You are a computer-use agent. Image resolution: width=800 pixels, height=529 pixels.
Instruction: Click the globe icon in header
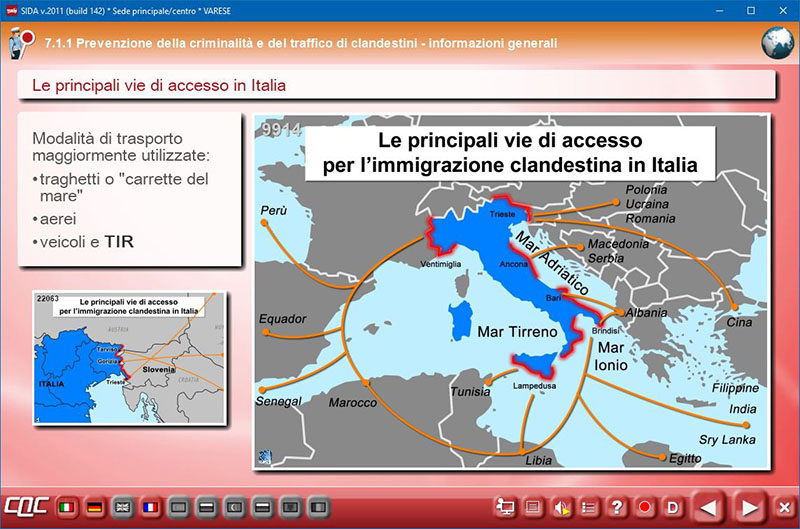click(x=777, y=44)
